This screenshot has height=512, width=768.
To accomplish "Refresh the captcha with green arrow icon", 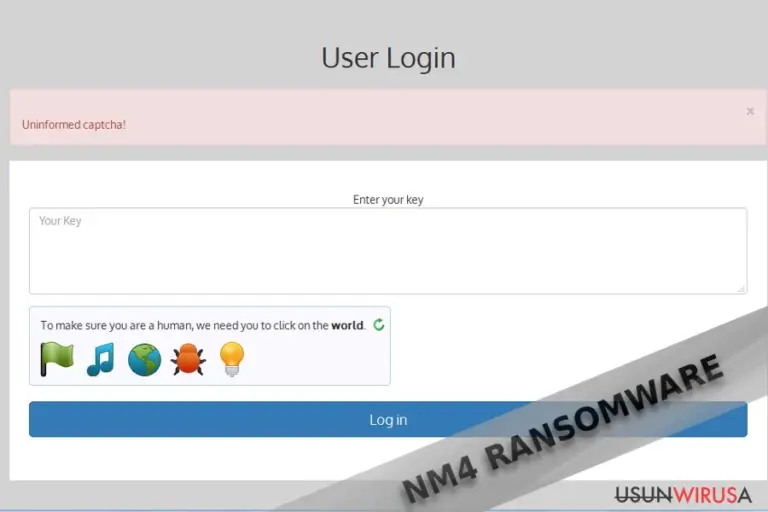I will pyautogui.click(x=379, y=324).
